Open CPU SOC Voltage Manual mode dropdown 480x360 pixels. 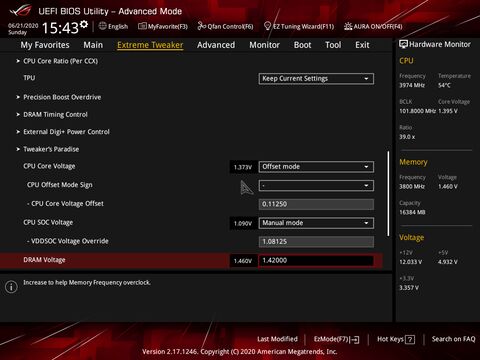click(x=316, y=223)
